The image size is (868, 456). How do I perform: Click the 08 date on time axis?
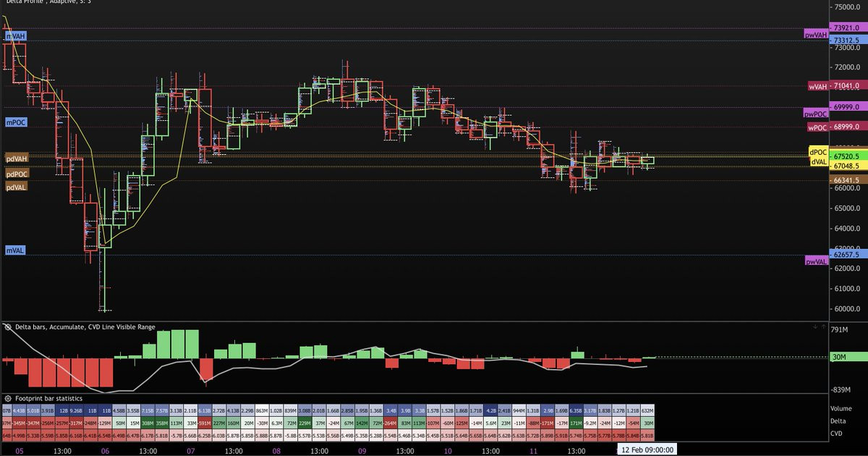(x=276, y=450)
